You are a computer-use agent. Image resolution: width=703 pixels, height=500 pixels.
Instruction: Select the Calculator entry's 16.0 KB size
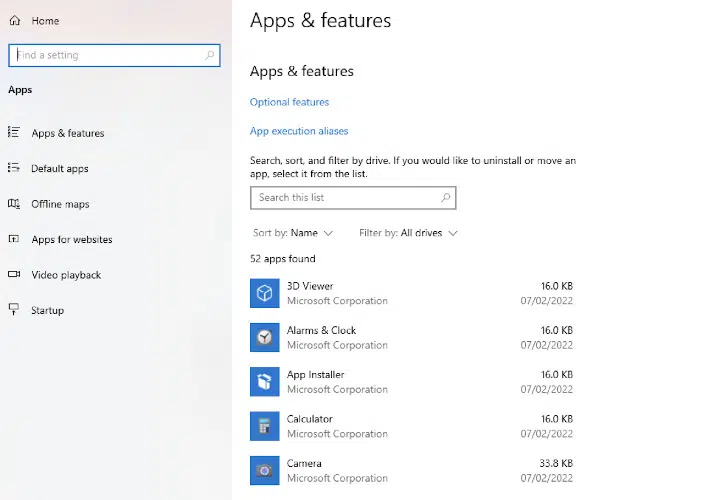(556, 419)
